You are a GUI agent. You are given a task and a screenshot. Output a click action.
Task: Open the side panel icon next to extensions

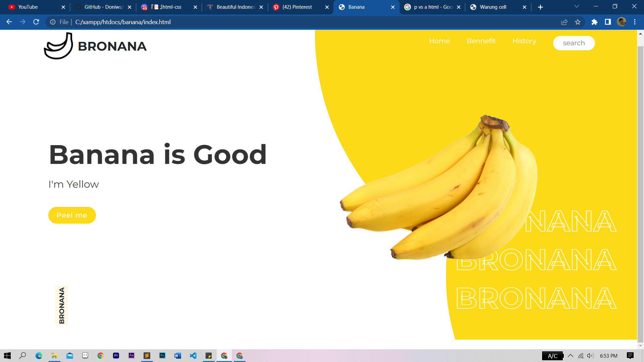click(607, 22)
